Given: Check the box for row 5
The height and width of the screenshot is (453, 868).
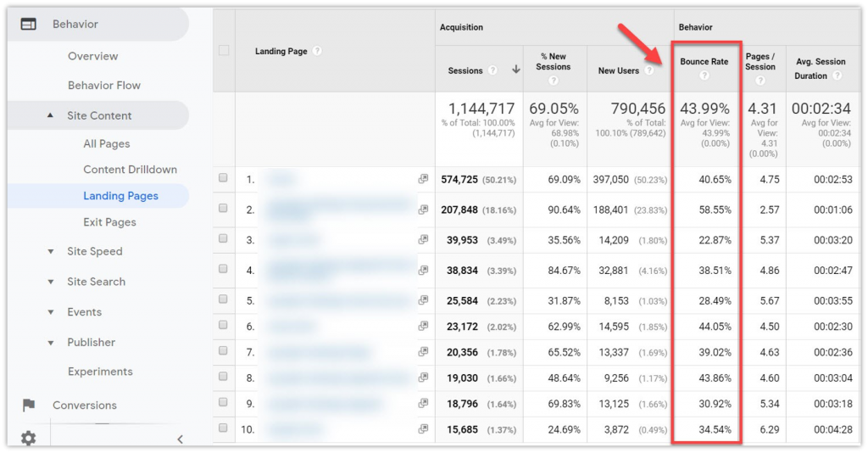Looking at the screenshot, I should point(223,299).
